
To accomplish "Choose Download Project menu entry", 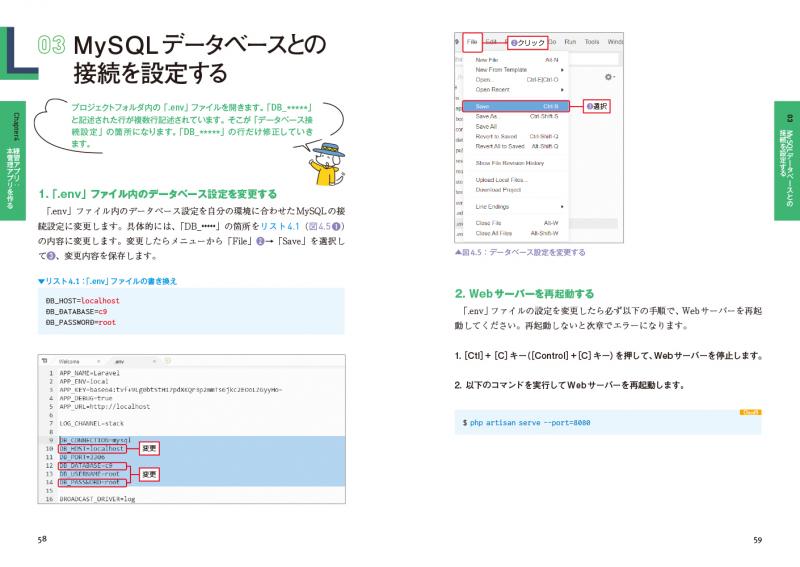I will point(516,189).
